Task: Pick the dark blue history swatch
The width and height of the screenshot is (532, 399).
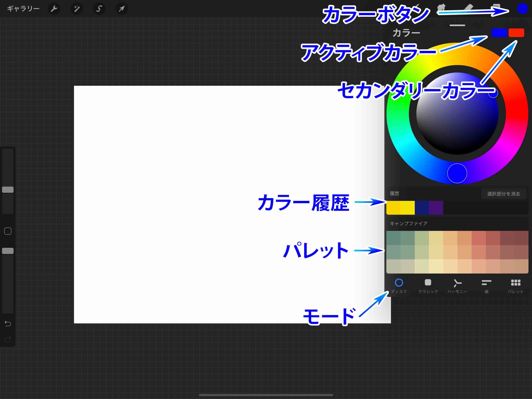Action: tap(422, 208)
